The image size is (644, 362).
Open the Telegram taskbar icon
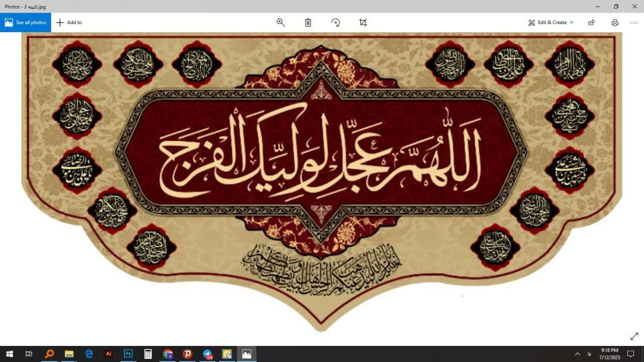[x=207, y=354]
